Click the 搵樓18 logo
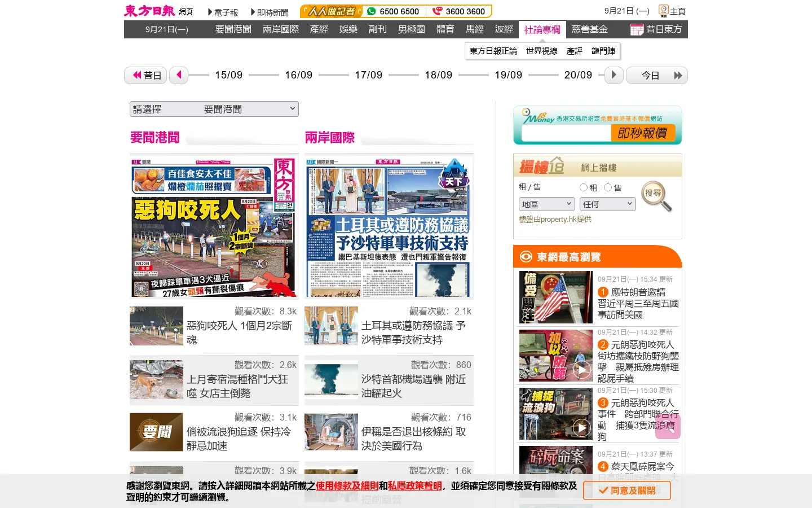This screenshot has width=812, height=508. [541, 166]
